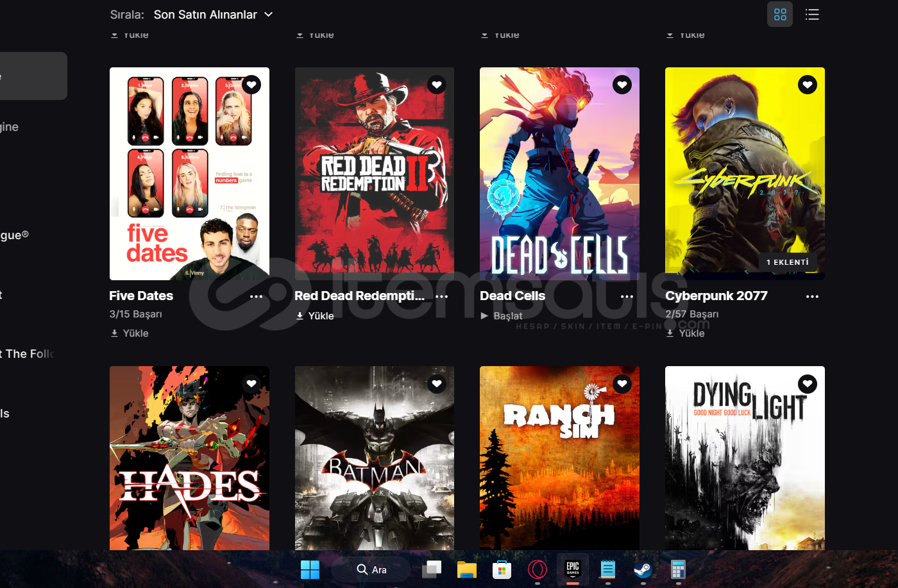Install Five Dates via Yükle
The image size is (898, 588).
click(x=130, y=333)
